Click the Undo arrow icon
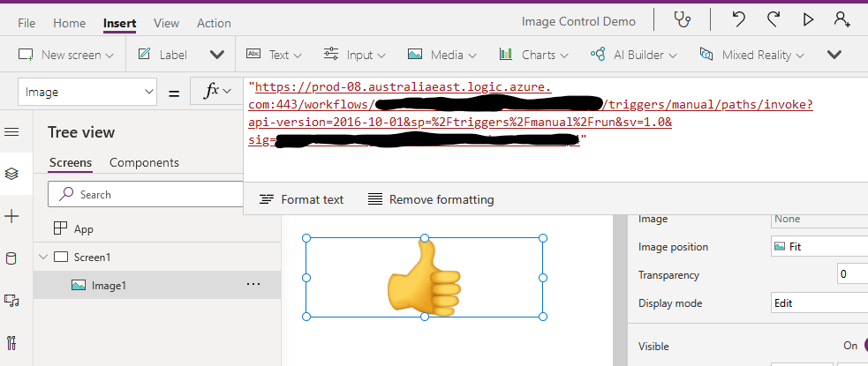 tap(738, 19)
